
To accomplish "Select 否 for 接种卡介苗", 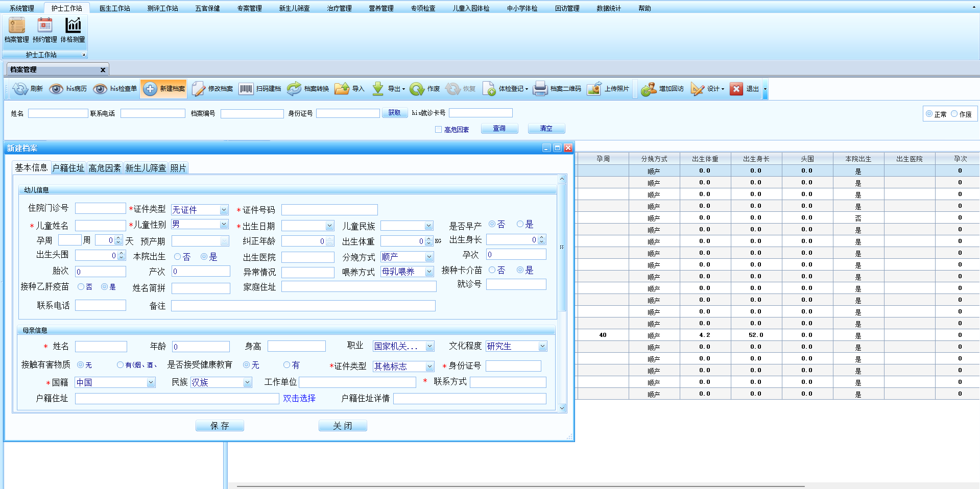I will coord(492,270).
